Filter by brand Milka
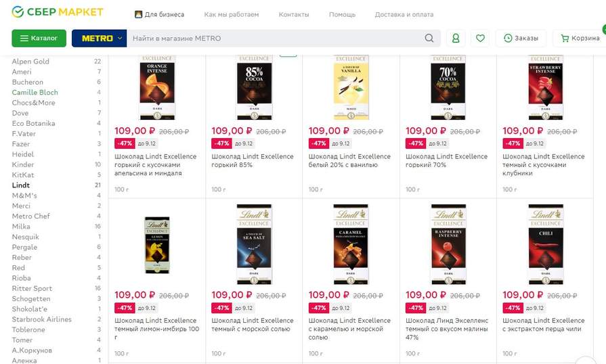This screenshot has width=606, height=364. 21,227
